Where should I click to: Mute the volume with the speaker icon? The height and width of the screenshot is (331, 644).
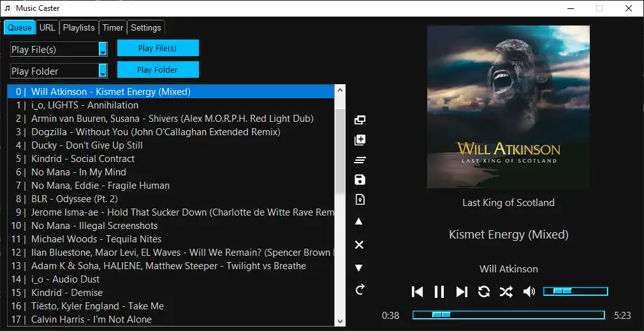point(529,291)
